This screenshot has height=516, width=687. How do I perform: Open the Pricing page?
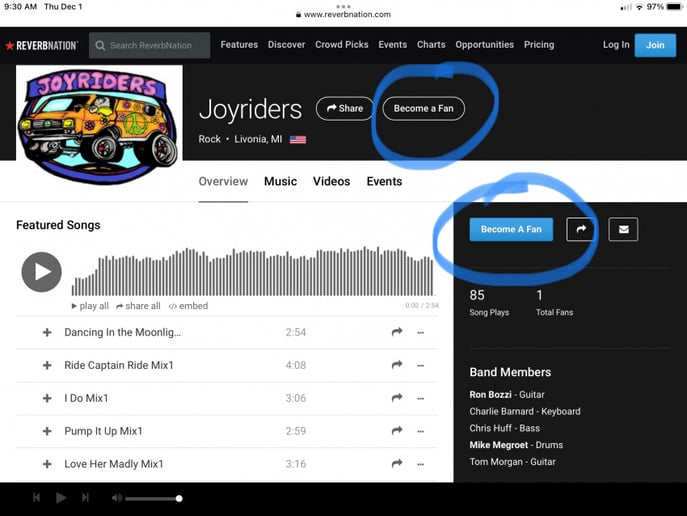coord(539,45)
